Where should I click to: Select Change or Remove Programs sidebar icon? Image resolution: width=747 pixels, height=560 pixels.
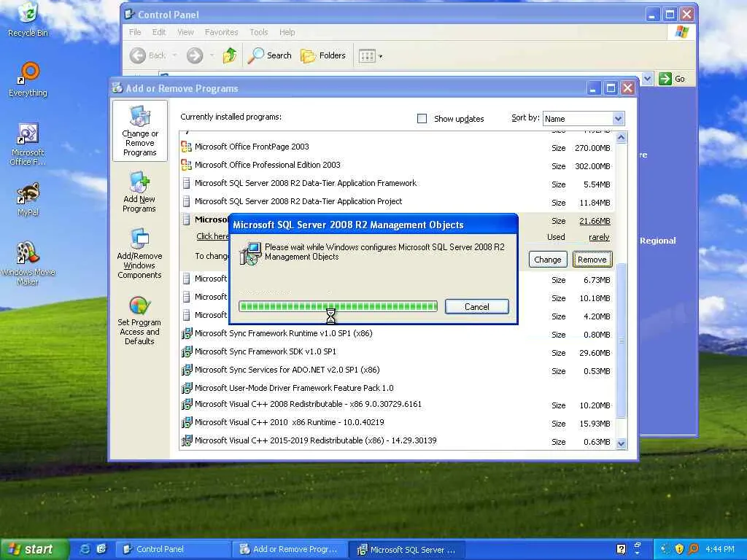pos(139,131)
